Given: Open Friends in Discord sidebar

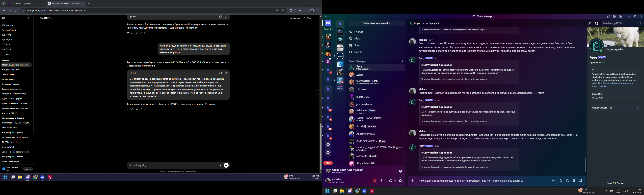Looking at the screenshot, I should [376, 32].
